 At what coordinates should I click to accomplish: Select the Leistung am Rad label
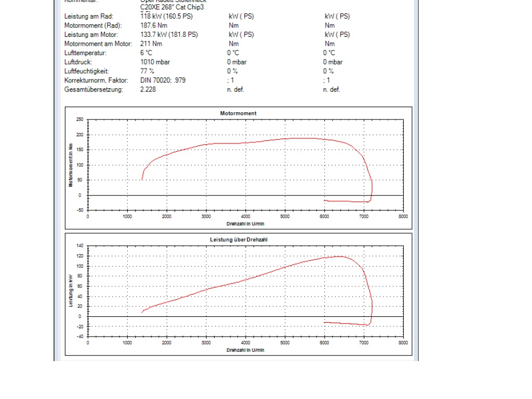click(x=88, y=17)
